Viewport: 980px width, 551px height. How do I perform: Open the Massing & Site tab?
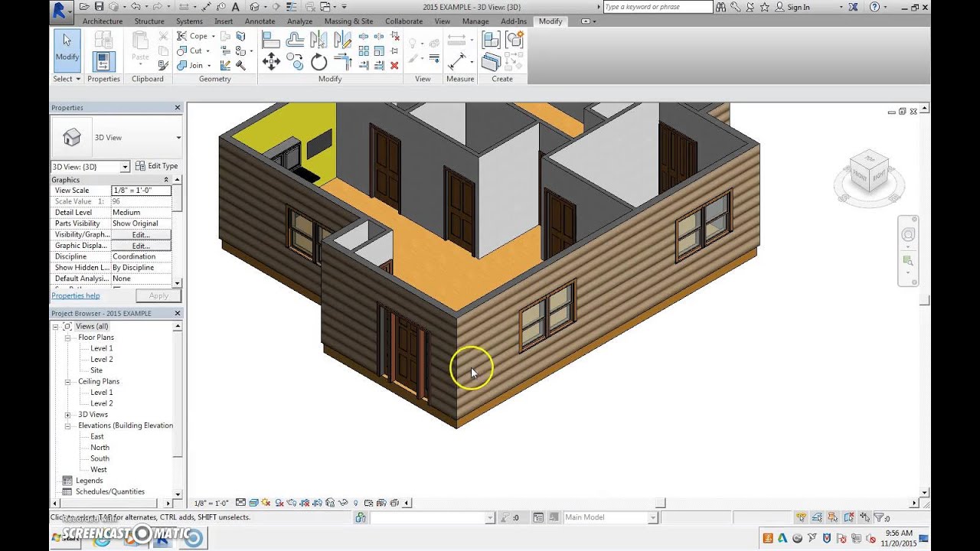coord(348,21)
